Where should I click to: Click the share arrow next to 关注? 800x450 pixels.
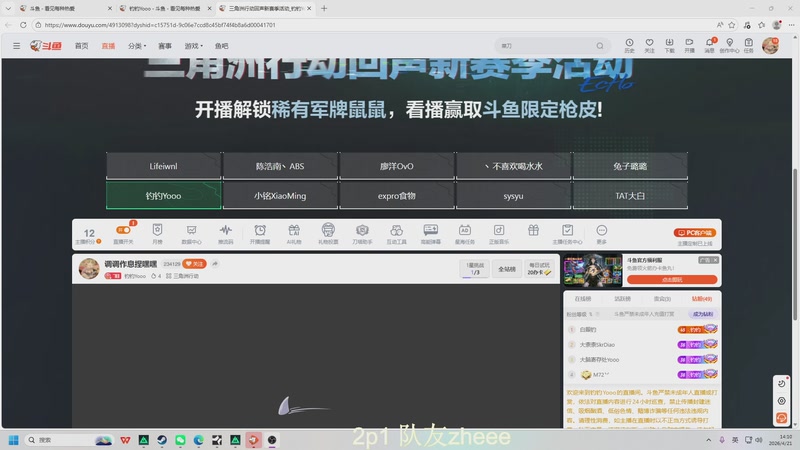point(215,264)
